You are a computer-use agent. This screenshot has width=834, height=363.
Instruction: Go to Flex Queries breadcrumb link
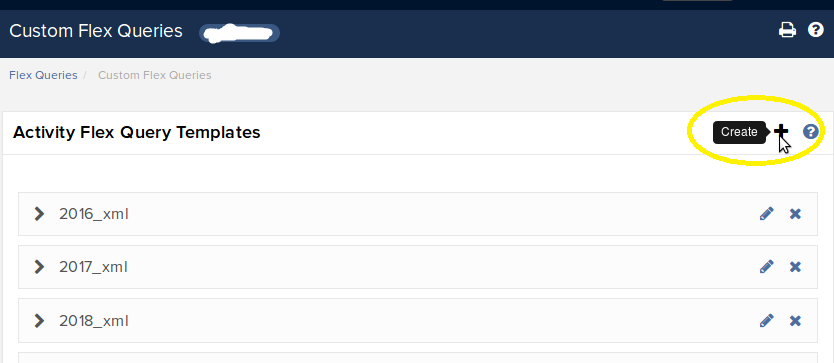[x=43, y=75]
